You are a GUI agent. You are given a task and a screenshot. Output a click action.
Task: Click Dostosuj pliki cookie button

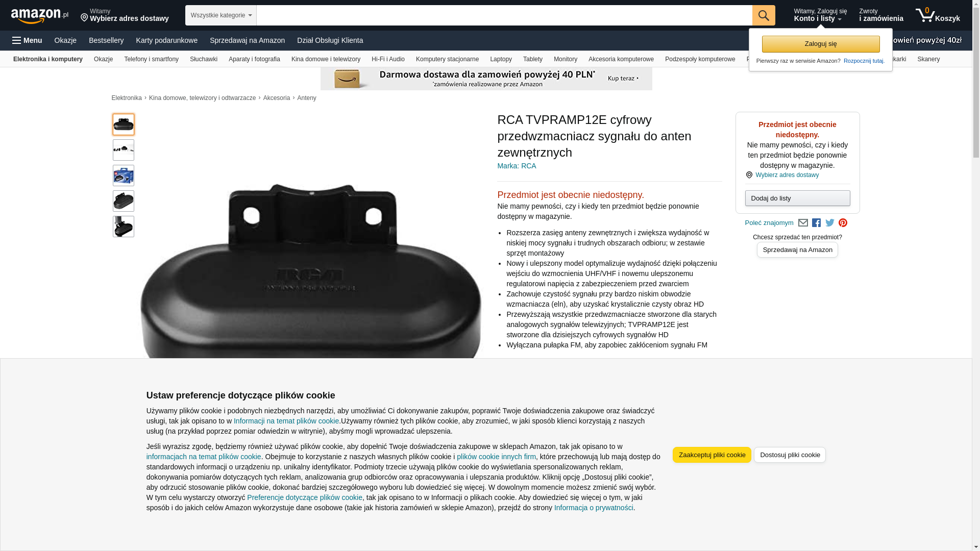(790, 455)
